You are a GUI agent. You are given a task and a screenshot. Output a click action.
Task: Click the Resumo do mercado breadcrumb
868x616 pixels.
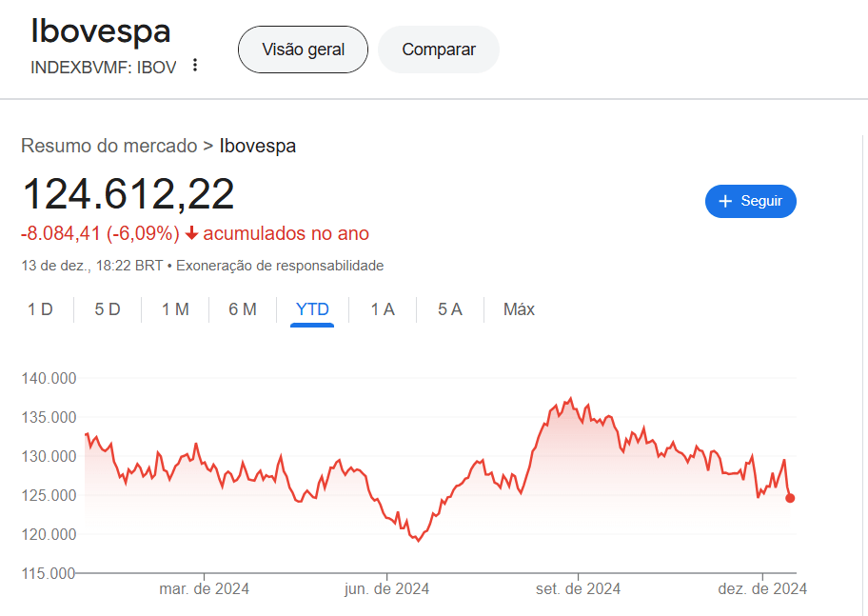[109, 146]
